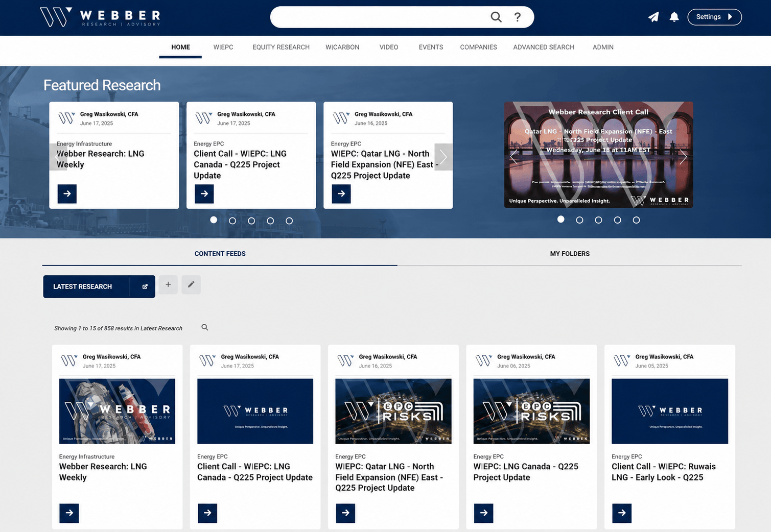
Task: Click 'Webber Research: LNG Weekly' result title
Action: 103,472
